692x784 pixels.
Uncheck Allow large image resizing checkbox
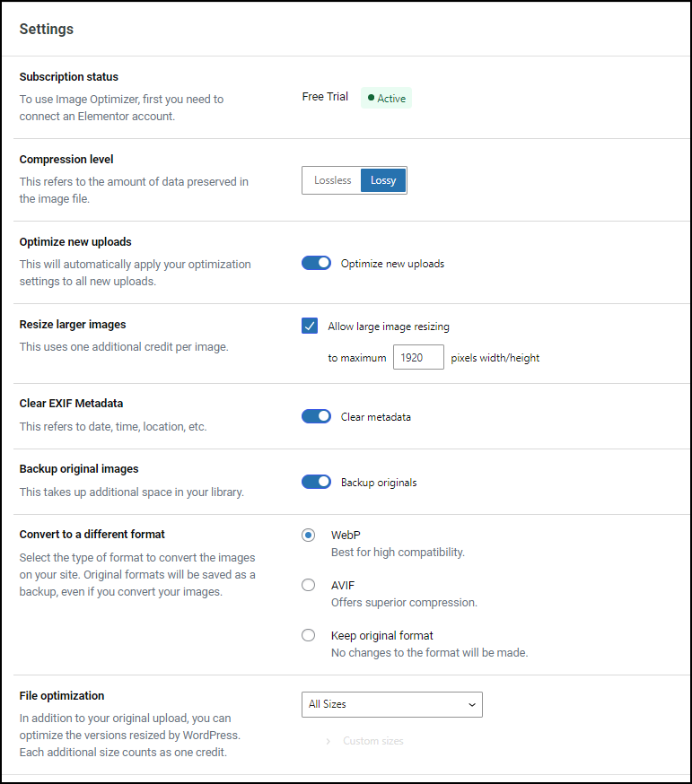310,326
